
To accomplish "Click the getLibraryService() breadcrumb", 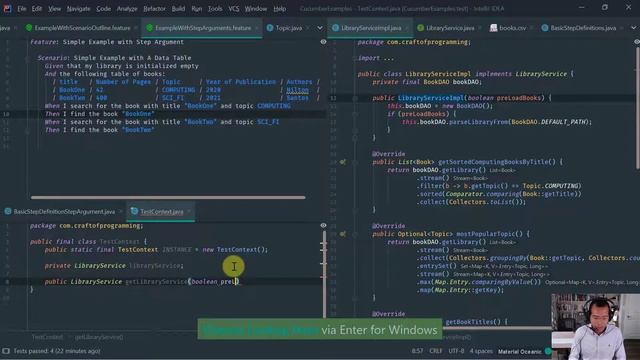I will pyautogui.click(x=99, y=337).
